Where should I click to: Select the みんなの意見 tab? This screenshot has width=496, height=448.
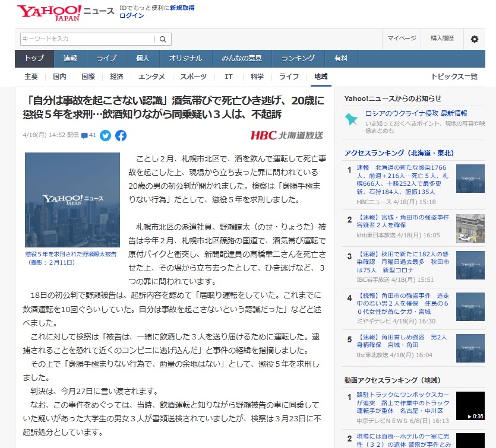(242, 59)
